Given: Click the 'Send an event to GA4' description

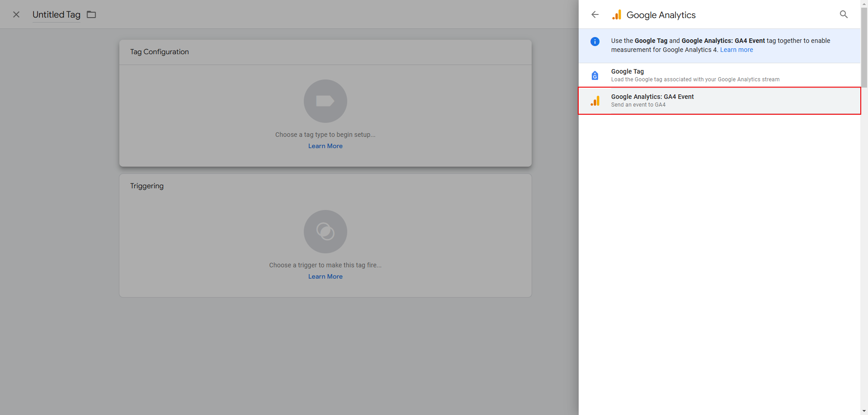Looking at the screenshot, I should [638, 105].
